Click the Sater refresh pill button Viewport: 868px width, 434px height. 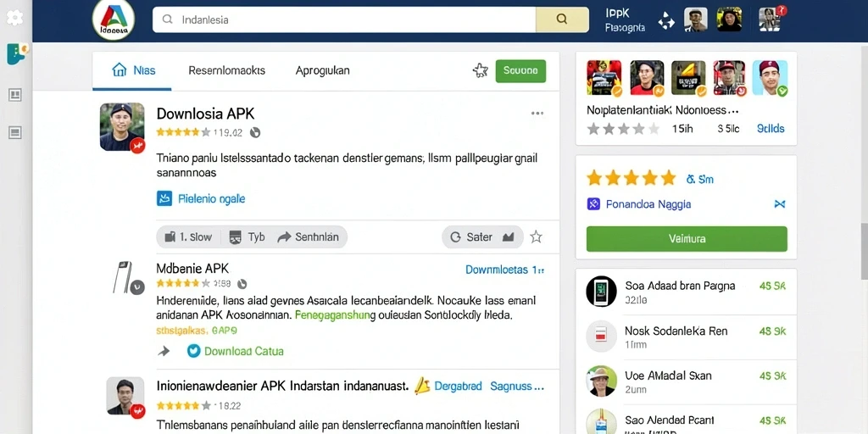(x=482, y=237)
